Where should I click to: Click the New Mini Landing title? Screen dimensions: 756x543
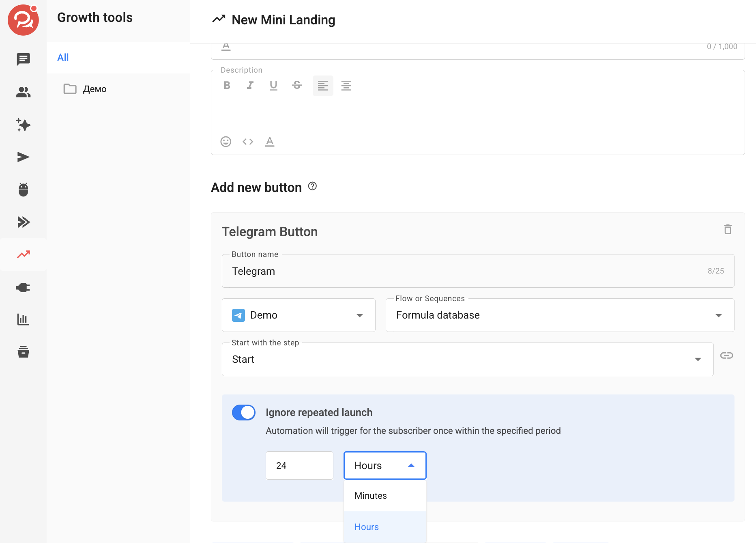(x=283, y=20)
